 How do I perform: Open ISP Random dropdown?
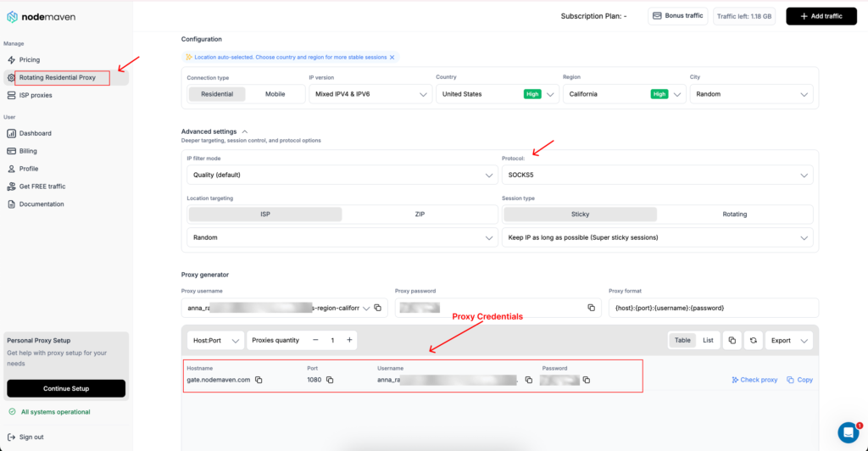pos(342,237)
